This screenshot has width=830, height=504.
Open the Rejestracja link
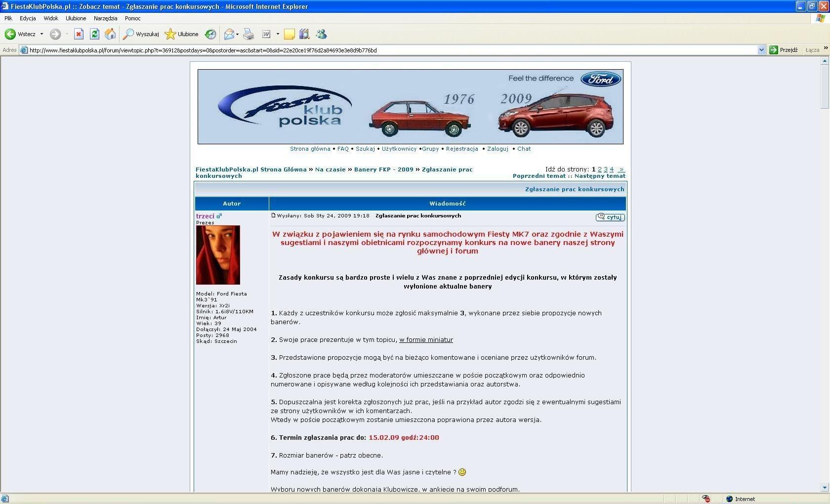tap(462, 149)
